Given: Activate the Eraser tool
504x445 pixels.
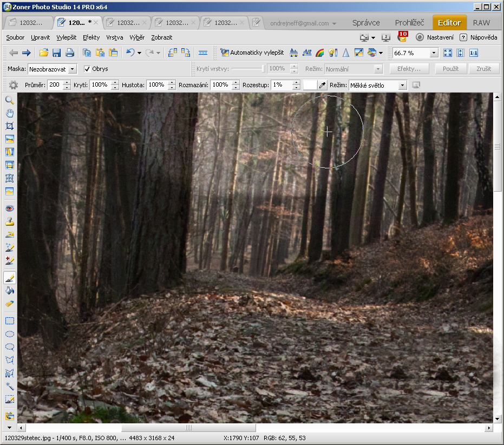Looking at the screenshot, I should pos(9,304).
